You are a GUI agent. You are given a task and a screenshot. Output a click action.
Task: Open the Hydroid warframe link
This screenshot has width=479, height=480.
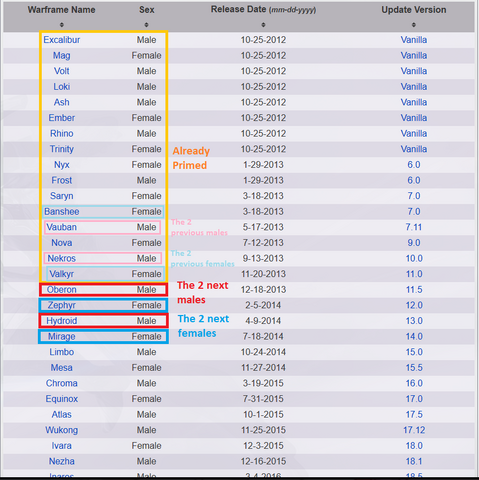pos(62,321)
